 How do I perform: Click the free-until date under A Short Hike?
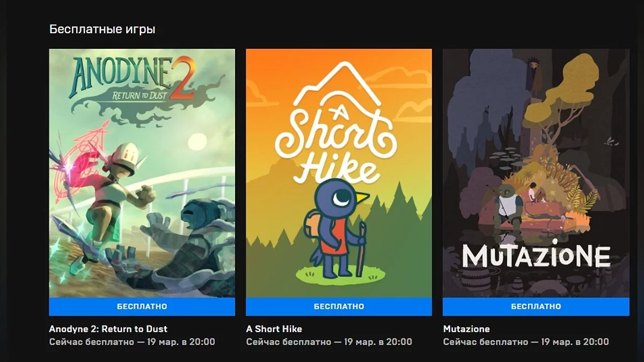tap(329, 342)
